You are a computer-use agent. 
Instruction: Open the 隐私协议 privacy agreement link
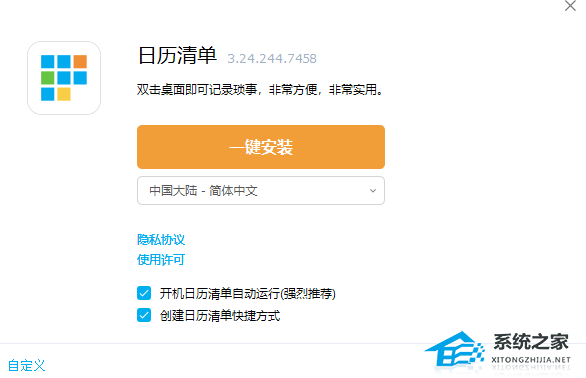(161, 240)
